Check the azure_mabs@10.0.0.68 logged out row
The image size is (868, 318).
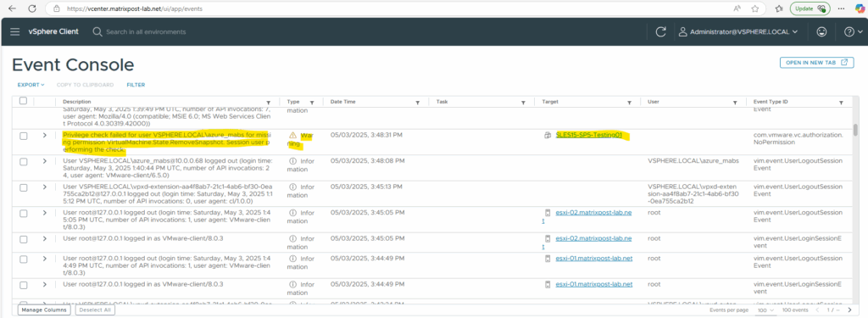coord(23,161)
